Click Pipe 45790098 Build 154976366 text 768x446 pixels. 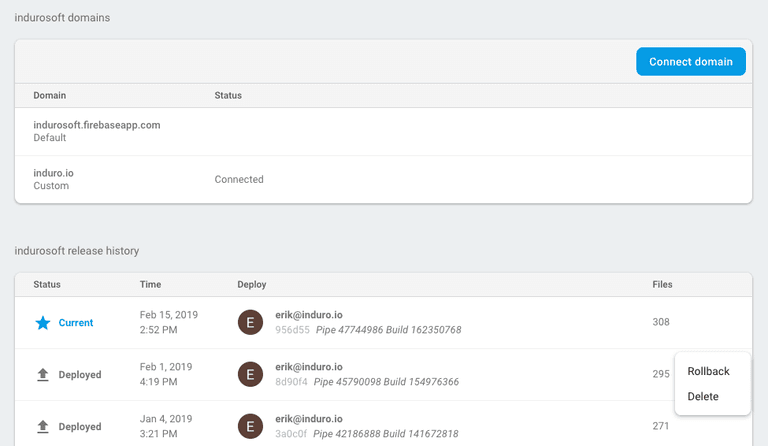386,382
